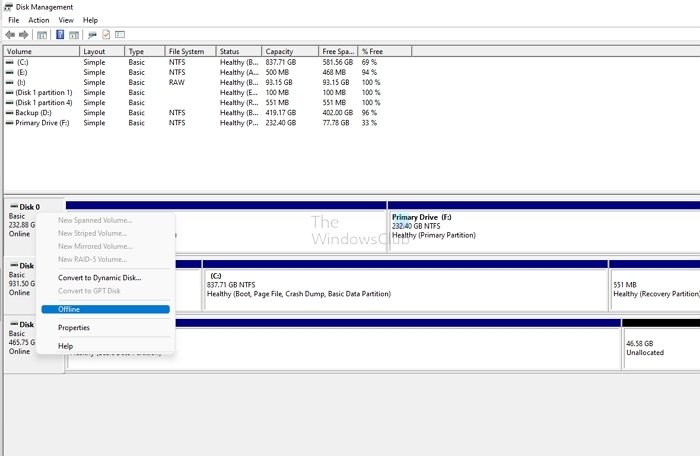700x456 pixels.
Task: Select the (E:) volume name in list
Action: click(22, 72)
